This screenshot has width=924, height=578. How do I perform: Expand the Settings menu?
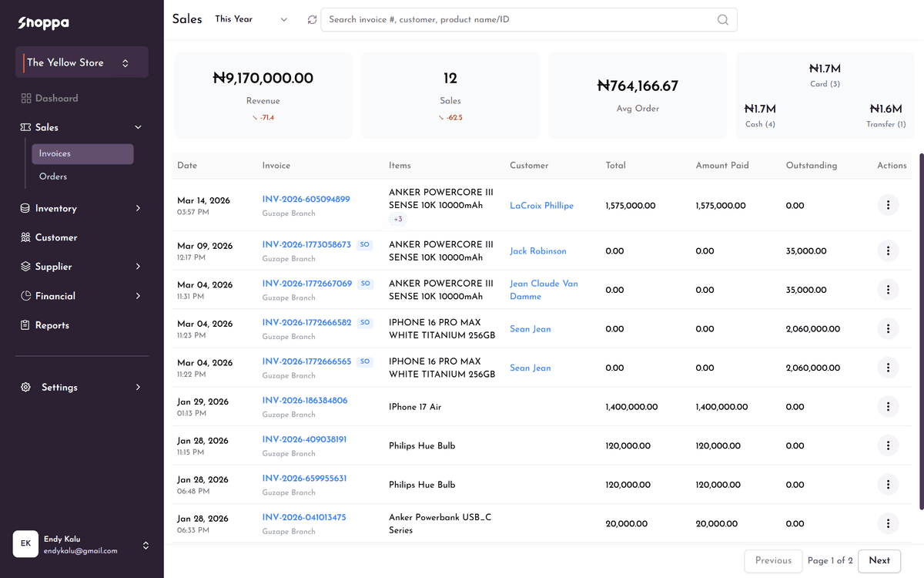coord(59,387)
